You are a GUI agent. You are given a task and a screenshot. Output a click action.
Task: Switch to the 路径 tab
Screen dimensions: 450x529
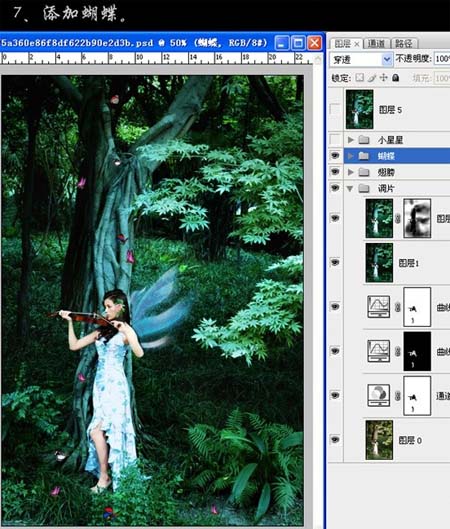(x=404, y=44)
